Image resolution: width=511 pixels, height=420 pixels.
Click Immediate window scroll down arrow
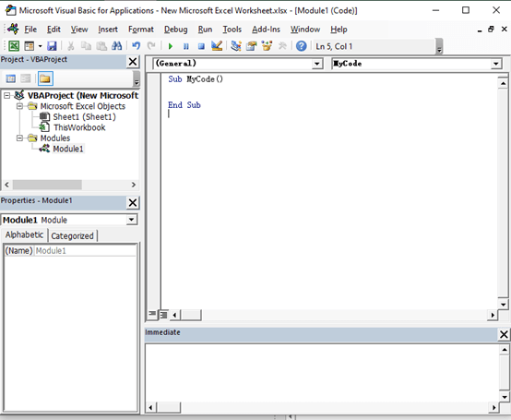point(505,397)
